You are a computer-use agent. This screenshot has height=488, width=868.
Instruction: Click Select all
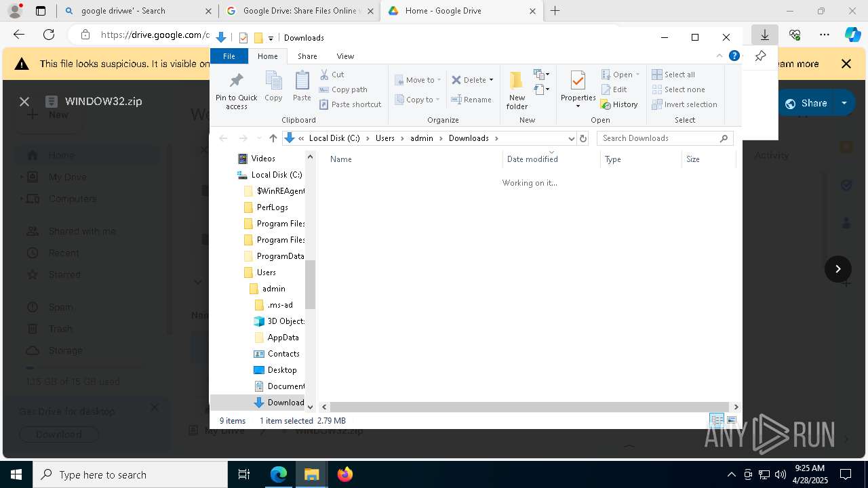pos(673,75)
